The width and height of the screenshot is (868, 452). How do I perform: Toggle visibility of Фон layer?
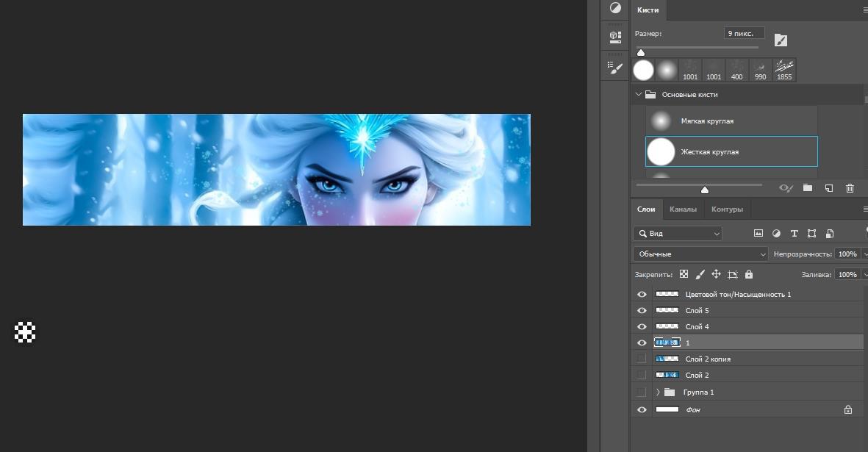click(x=642, y=409)
